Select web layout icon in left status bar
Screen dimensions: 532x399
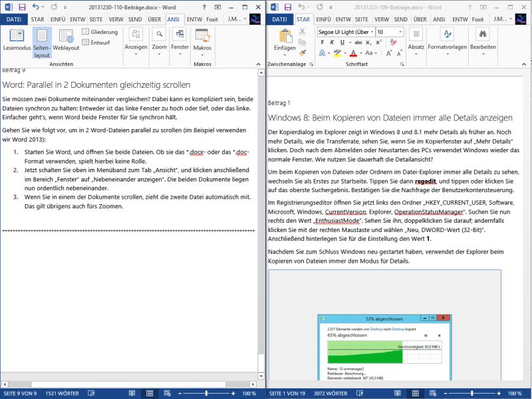coord(168,393)
